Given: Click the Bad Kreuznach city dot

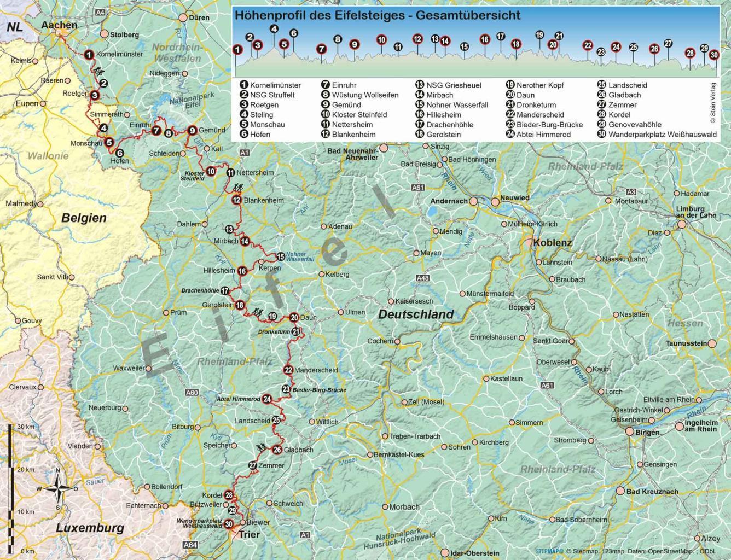Looking at the screenshot, I should click(620, 491).
